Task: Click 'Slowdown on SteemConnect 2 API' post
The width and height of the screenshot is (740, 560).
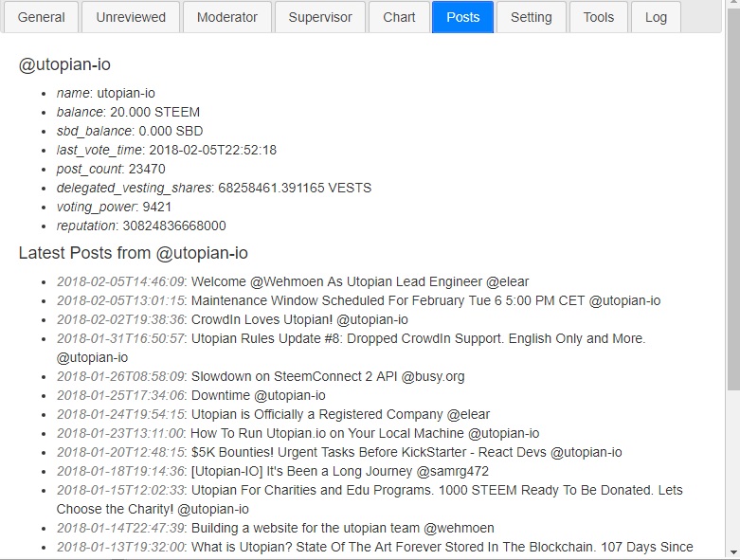Action: click(x=261, y=376)
